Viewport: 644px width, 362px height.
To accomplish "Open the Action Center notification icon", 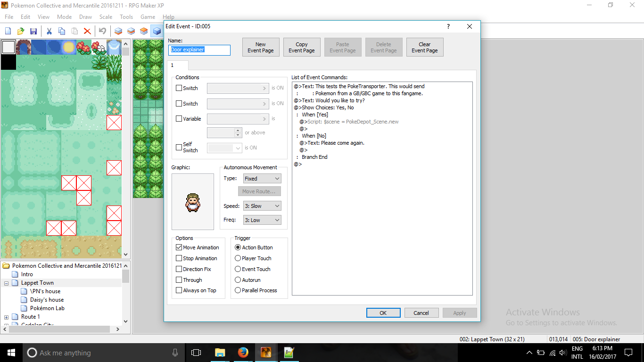I will pos(628,353).
